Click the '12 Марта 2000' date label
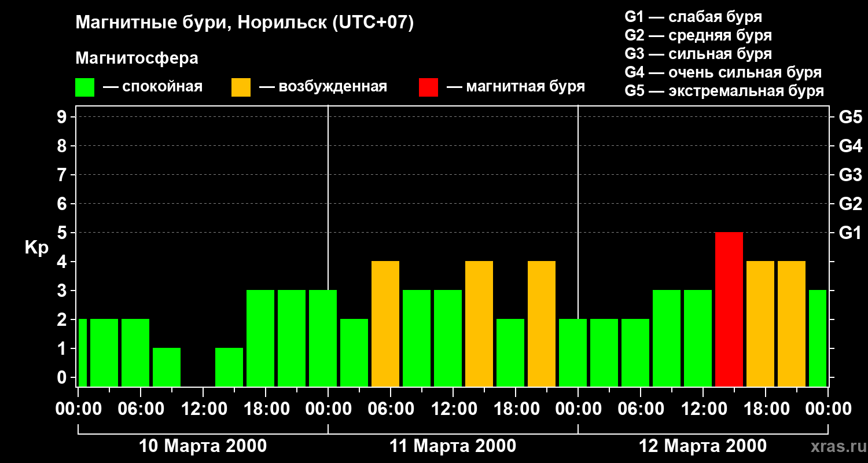868x463 pixels. click(x=703, y=446)
